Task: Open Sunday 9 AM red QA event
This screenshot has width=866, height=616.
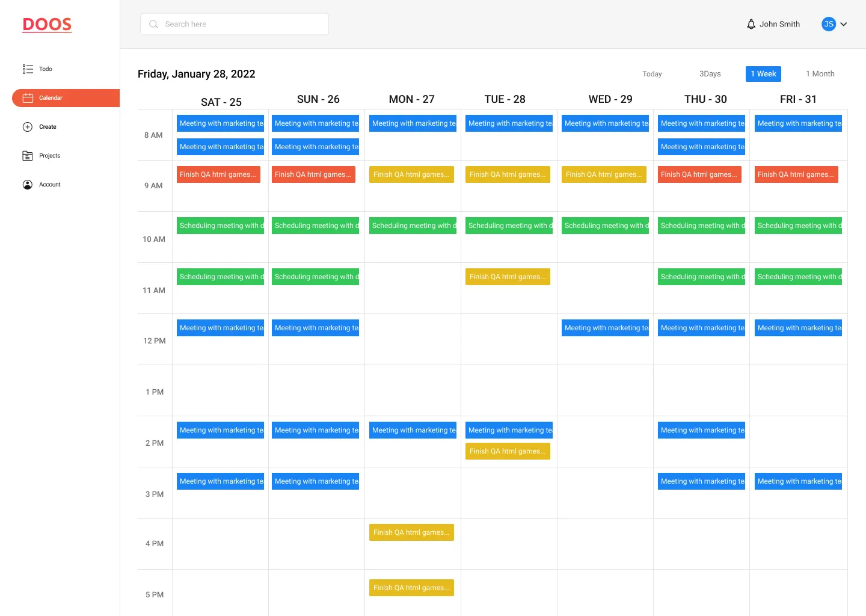Action: click(x=313, y=174)
